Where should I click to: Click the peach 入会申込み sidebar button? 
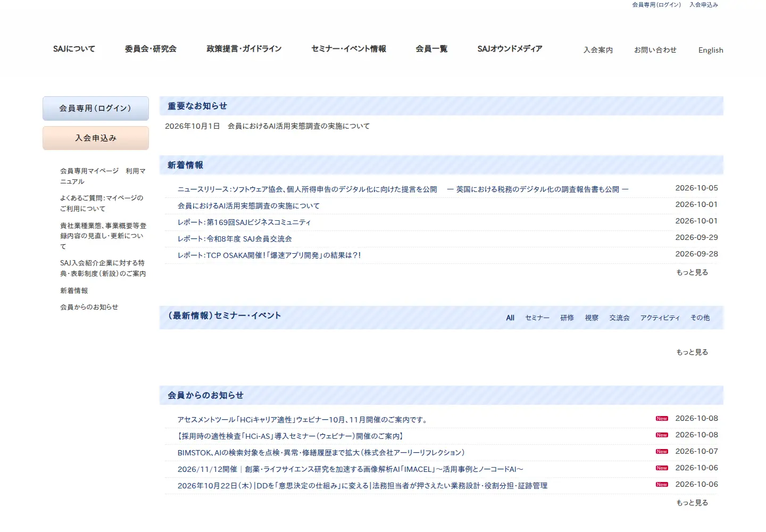(x=96, y=138)
